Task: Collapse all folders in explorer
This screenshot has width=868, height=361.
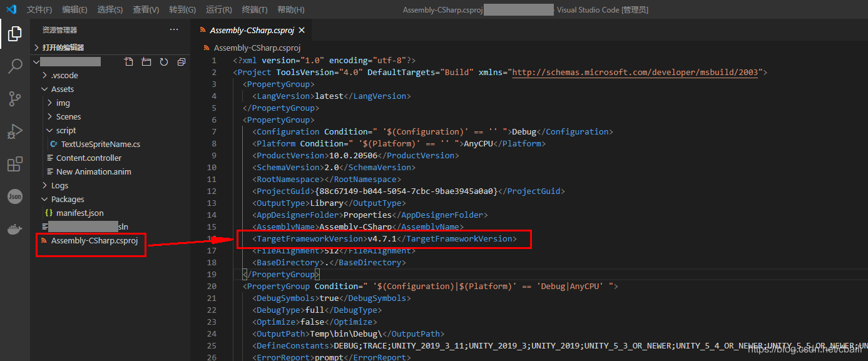Action: point(181,62)
